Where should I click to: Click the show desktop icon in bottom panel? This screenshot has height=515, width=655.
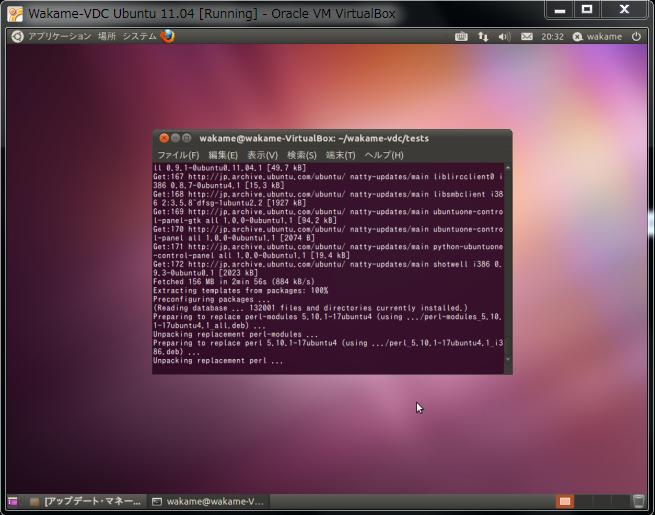pyautogui.click(x=13, y=501)
